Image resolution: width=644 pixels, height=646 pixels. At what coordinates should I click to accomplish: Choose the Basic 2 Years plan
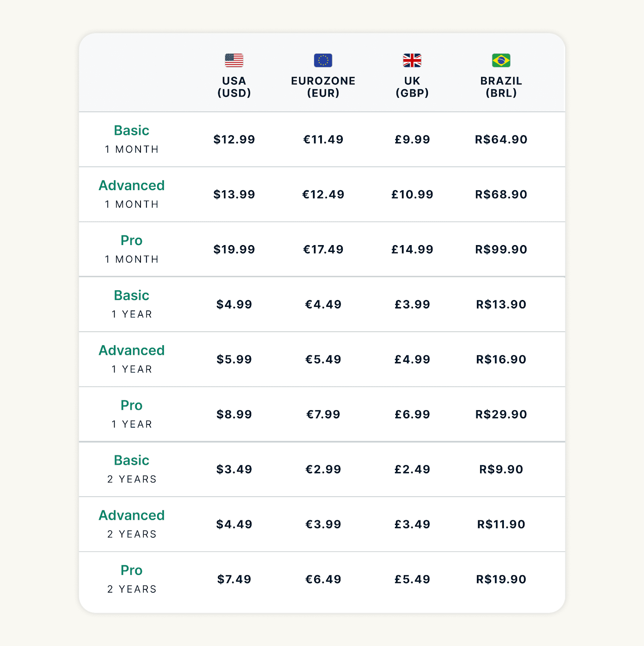(x=132, y=468)
